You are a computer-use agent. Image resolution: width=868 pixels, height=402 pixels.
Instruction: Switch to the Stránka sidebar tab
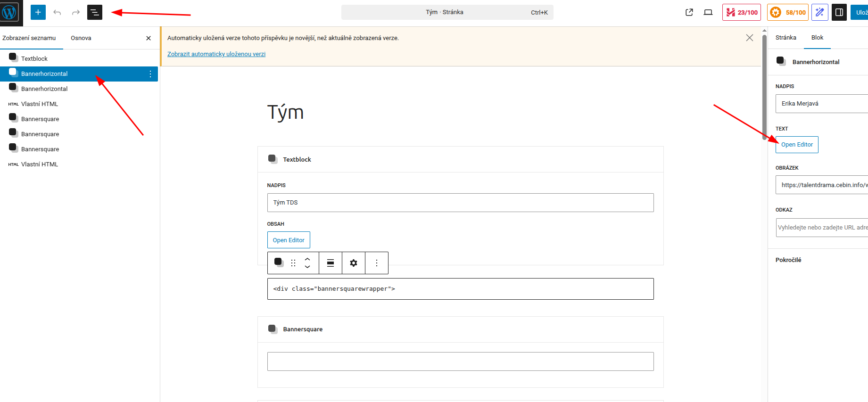[785, 38]
